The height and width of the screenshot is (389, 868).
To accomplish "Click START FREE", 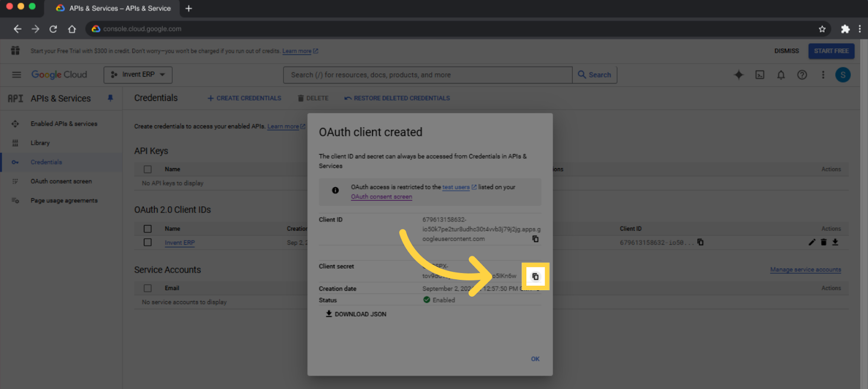I will (x=831, y=51).
